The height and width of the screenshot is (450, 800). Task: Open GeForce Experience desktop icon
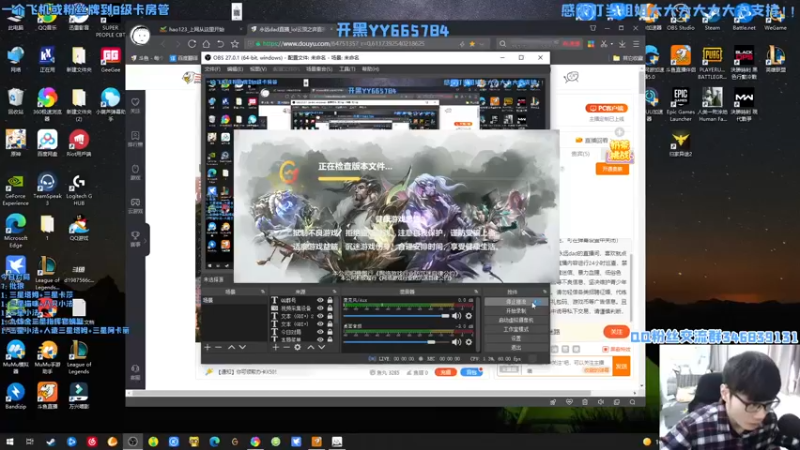tap(15, 189)
